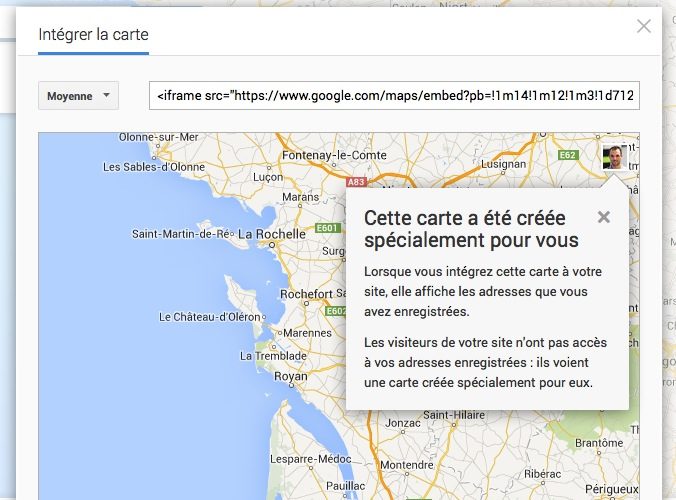This screenshot has height=500, width=676.
Task: Select the iframe embed code field
Action: coord(394,95)
